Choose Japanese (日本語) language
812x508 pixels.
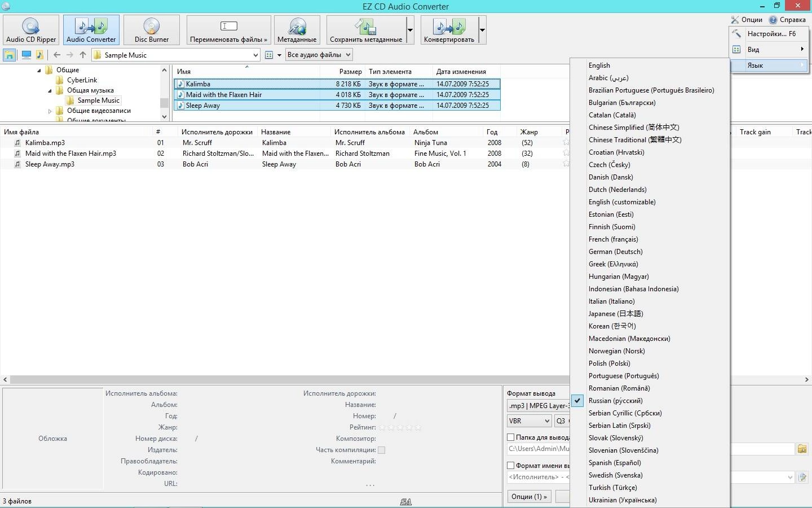pyautogui.click(x=650, y=314)
